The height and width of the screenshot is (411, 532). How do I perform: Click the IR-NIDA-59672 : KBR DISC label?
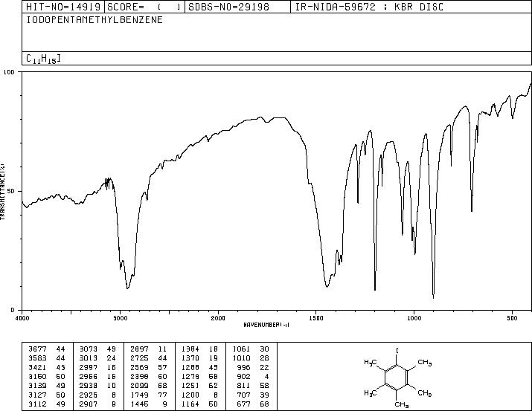[369, 7]
